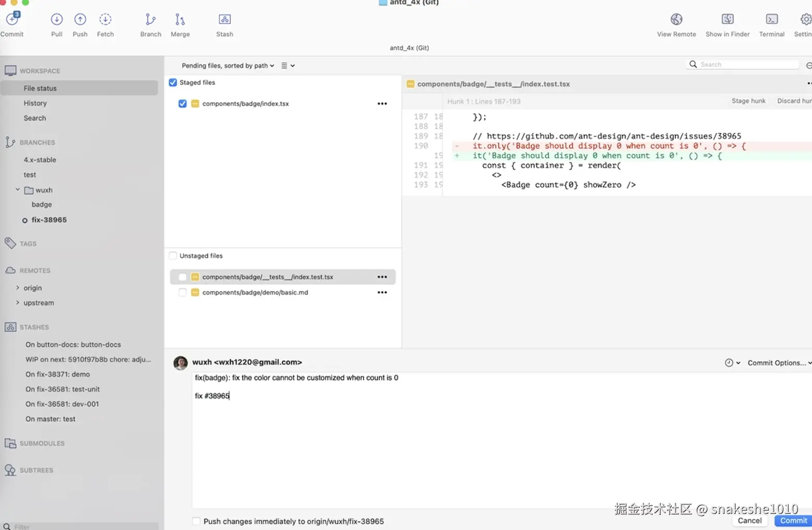Open the commit history clock dropdown
812x530 pixels.
click(732, 363)
